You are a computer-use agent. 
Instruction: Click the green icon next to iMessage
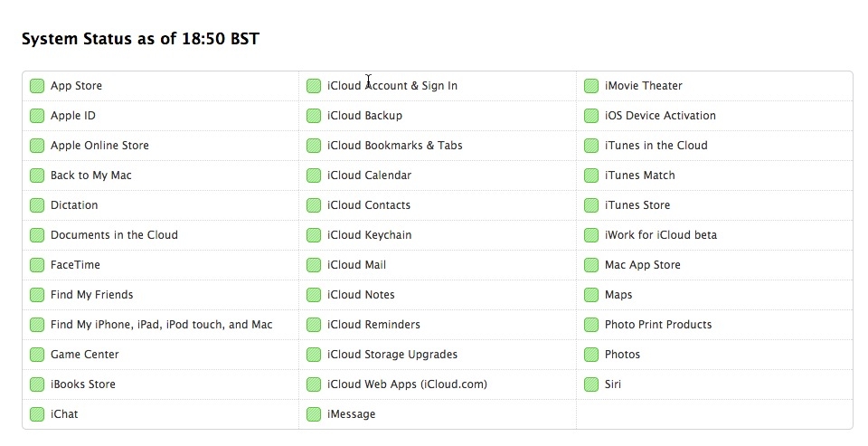314,414
